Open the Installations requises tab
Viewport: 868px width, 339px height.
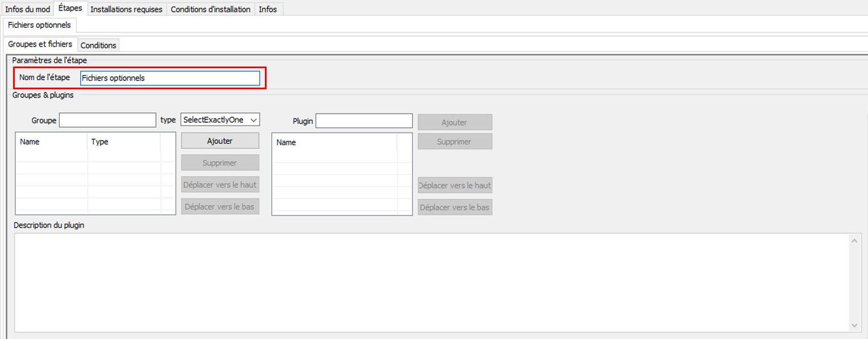126,9
